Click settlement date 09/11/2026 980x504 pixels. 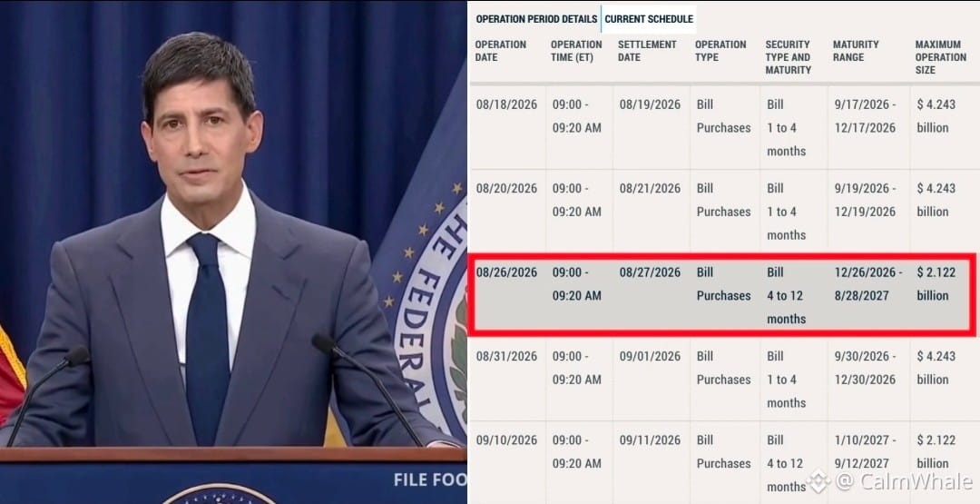(x=650, y=440)
